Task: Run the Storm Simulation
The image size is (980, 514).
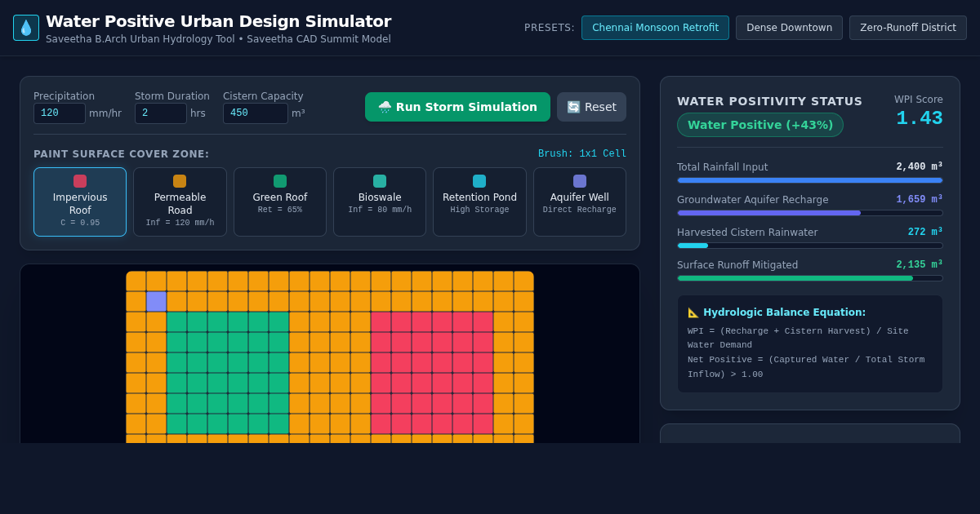Action: tap(457, 107)
